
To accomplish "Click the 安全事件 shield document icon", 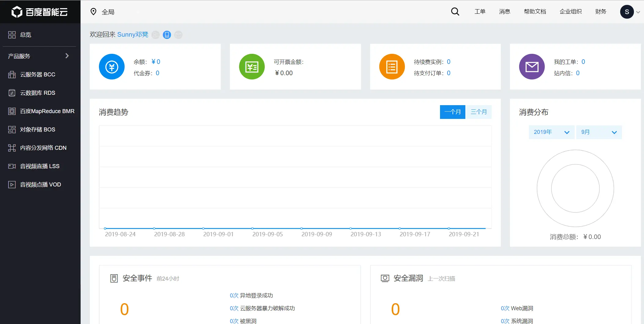I will pyautogui.click(x=114, y=278).
